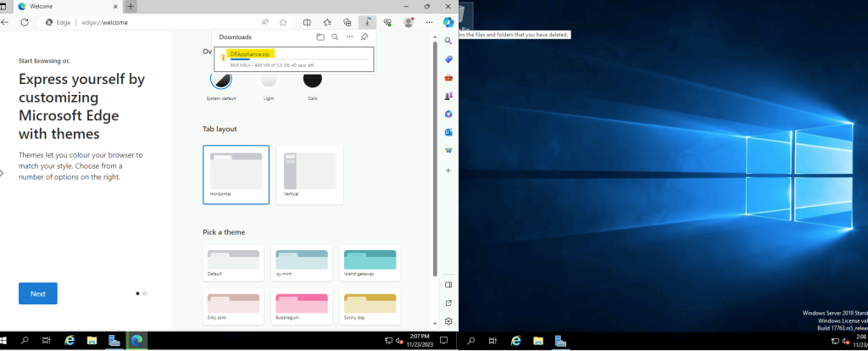Pick the Default theme swatch
Image resolution: width=868 pixels, height=351 pixels.
tap(233, 263)
